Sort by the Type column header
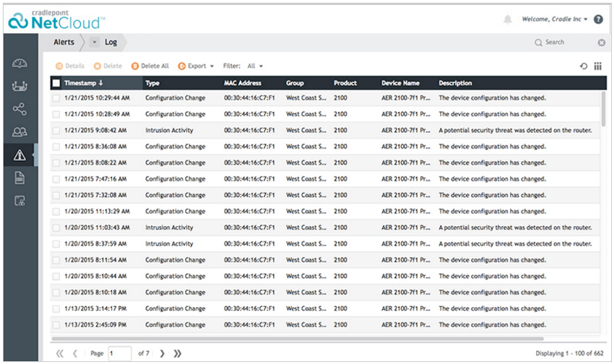 (x=182, y=83)
